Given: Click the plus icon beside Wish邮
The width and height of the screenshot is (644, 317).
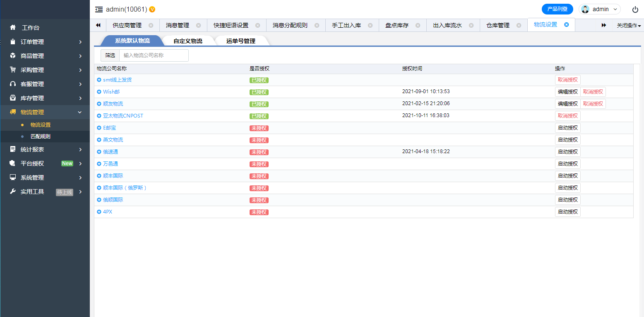Looking at the screenshot, I should [x=99, y=92].
